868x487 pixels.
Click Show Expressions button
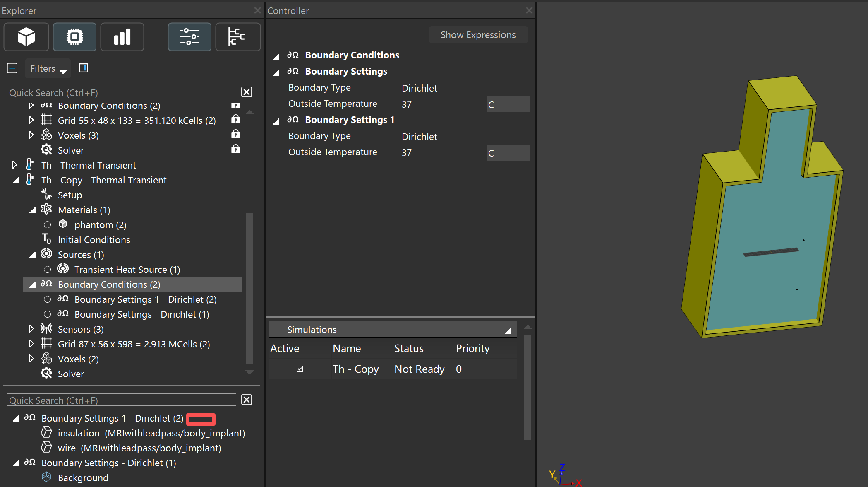(x=478, y=35)
